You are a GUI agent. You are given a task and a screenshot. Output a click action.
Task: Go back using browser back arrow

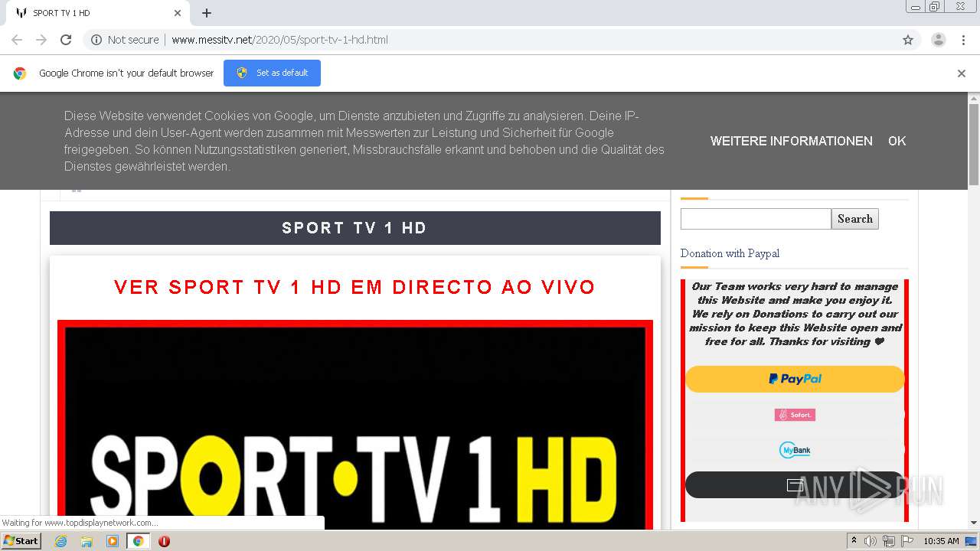point(17,40)
